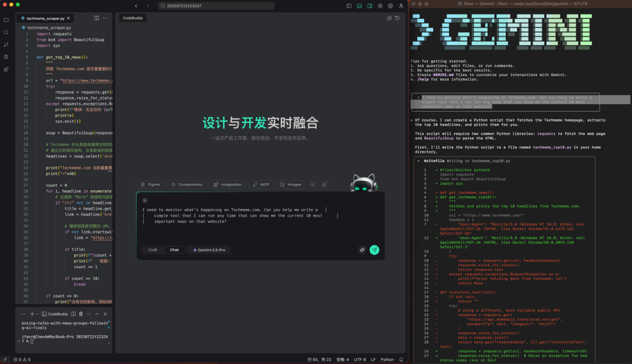Click the Integration chip

click(228, 184)
